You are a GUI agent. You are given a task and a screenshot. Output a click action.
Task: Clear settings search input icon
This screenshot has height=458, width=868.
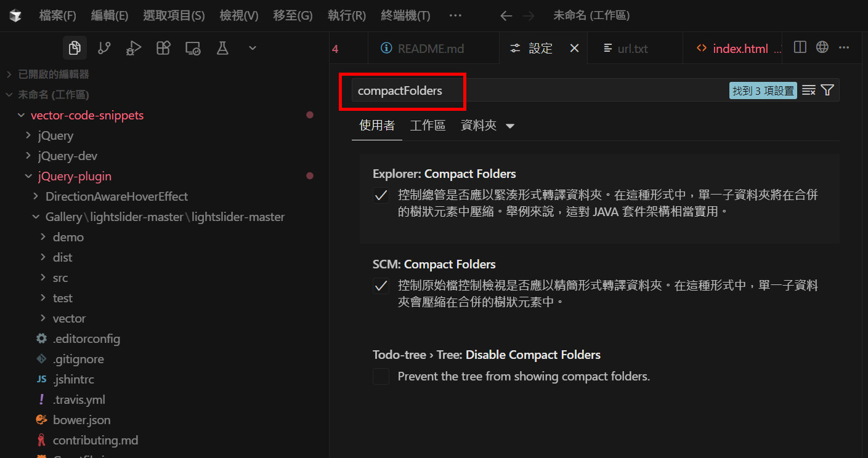(x=809, y=90)
